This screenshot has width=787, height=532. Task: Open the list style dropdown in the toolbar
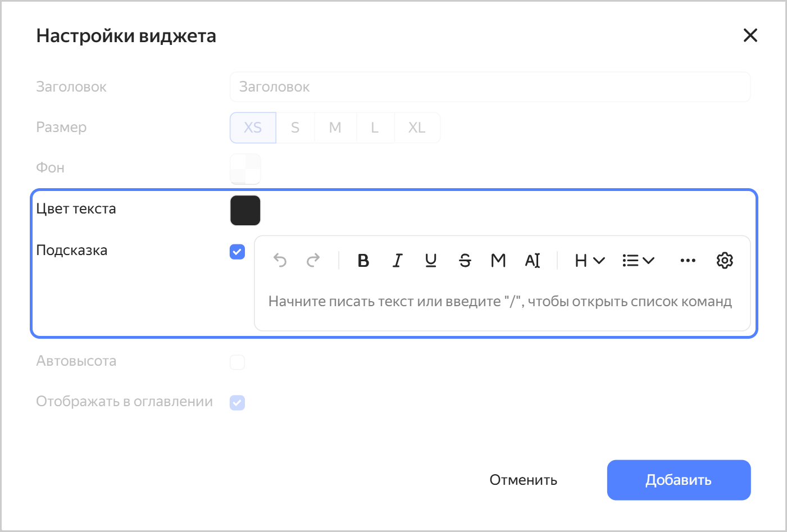tap(638, 260)
